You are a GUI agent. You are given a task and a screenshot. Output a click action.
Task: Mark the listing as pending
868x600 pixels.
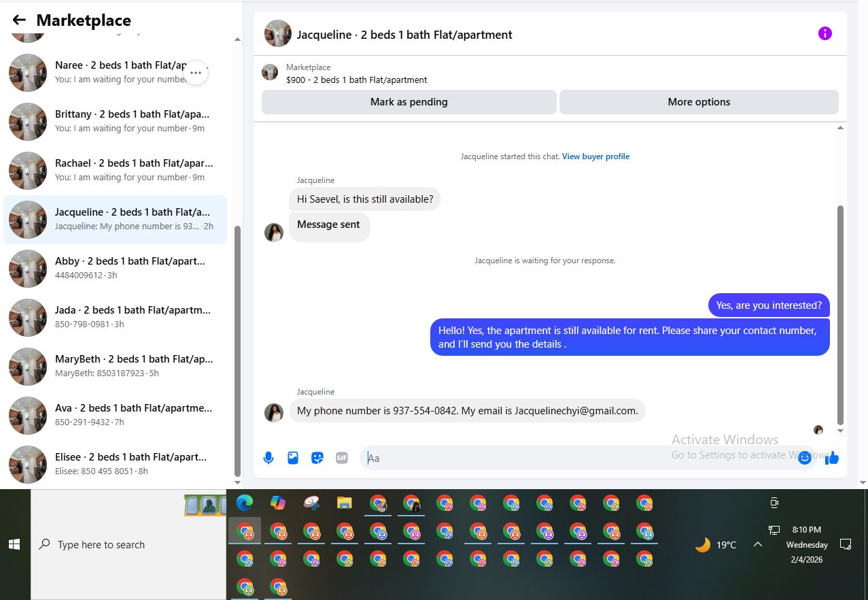pos(409,102)
